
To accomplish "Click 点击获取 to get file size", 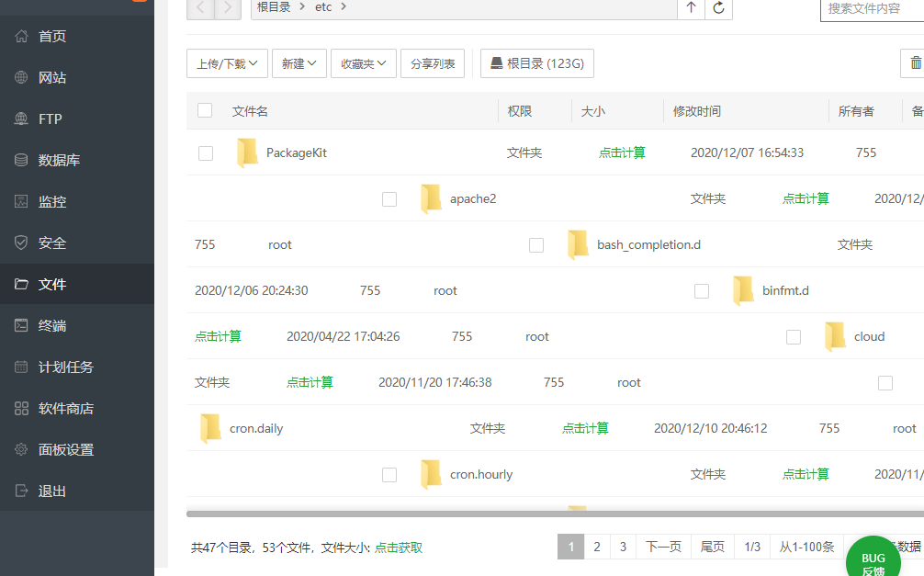I will (x=399, y=548).
